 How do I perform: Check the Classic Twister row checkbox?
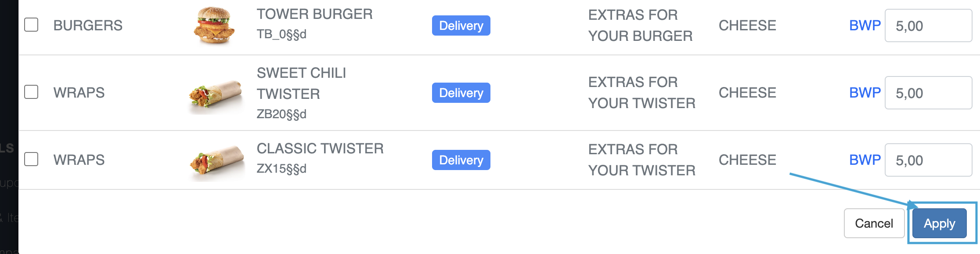31,159
